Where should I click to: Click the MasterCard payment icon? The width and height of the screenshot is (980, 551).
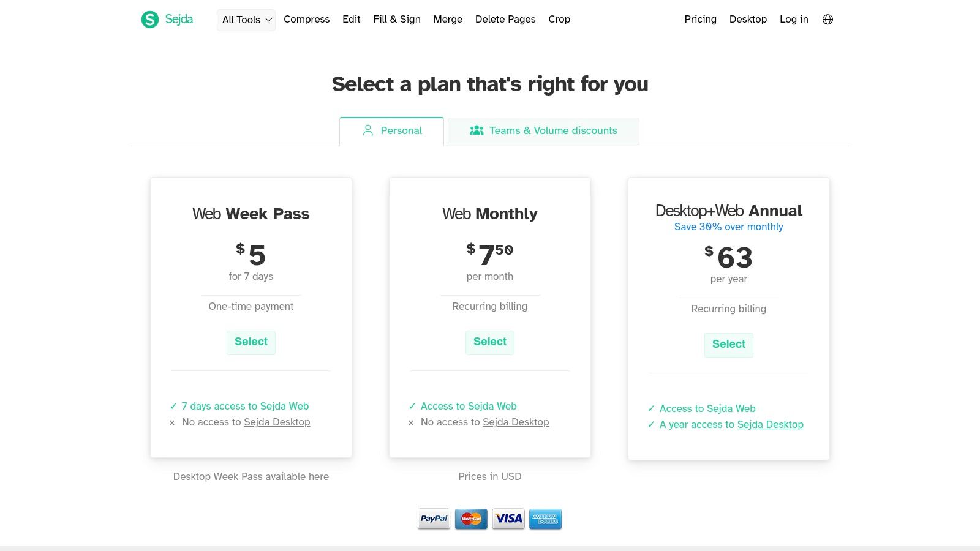(x=471, y=519)
